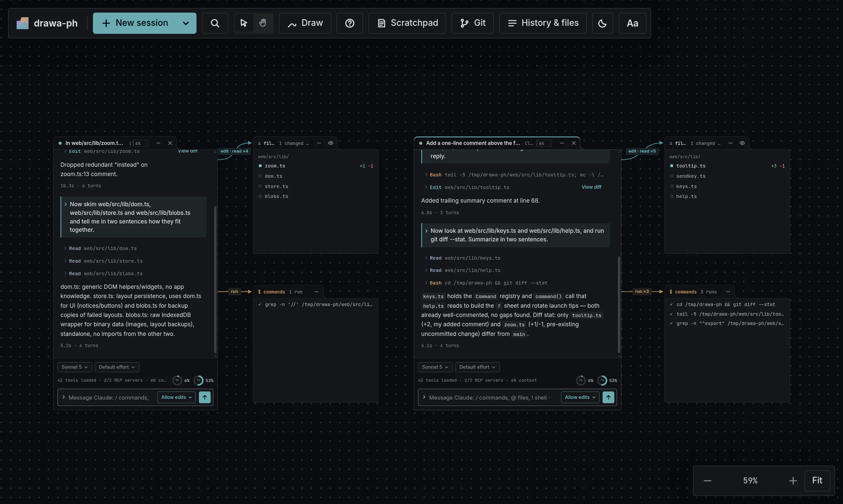Toggle eye icon on zoom.ts files panel

point(331,143)
